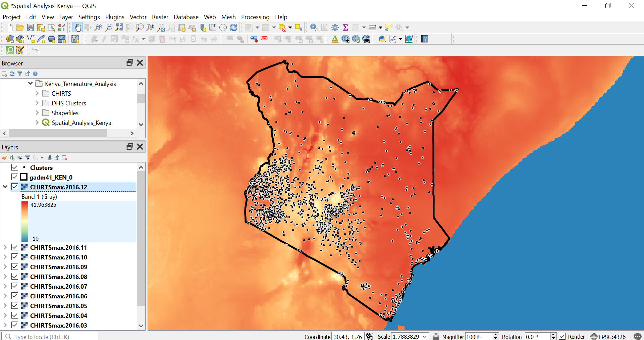
Task: Click the EPSG:4326 CRS button
Action: [608, 337]
